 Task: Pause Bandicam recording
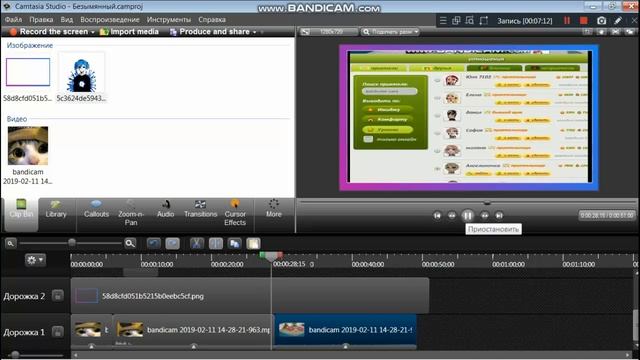tap(567, 20)
